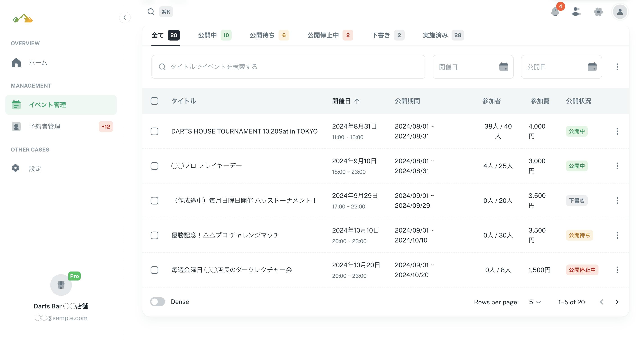Check the select-all header checkbox
644x344 pixels.
coord(155,101)
